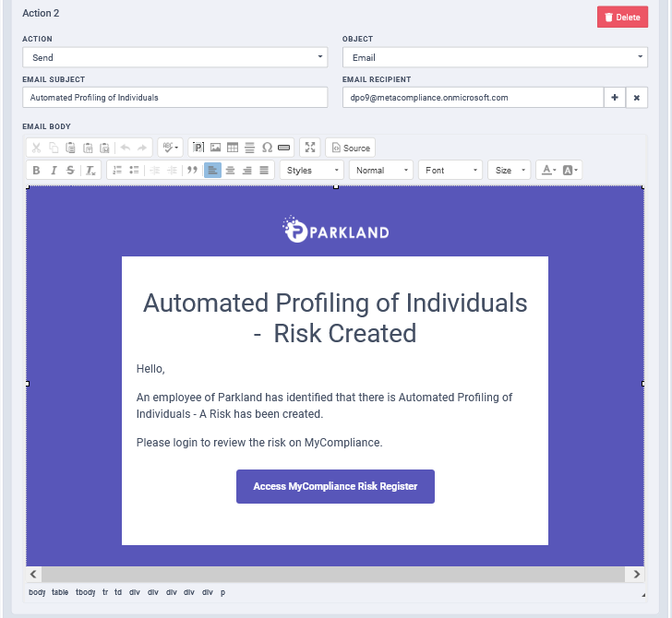Screen dimensions: 672x618
Task: Click the Source button
Action: (x=351, y=148)
